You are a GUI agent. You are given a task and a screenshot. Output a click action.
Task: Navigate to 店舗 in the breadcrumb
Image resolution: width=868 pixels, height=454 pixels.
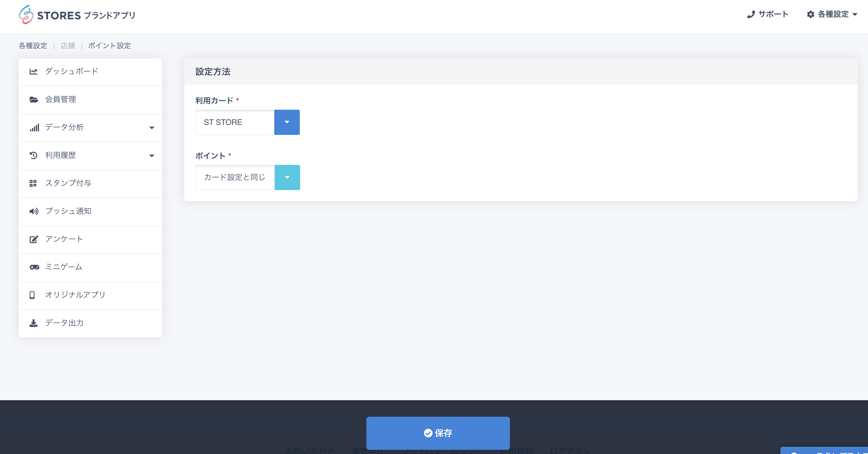click(68, 46)
